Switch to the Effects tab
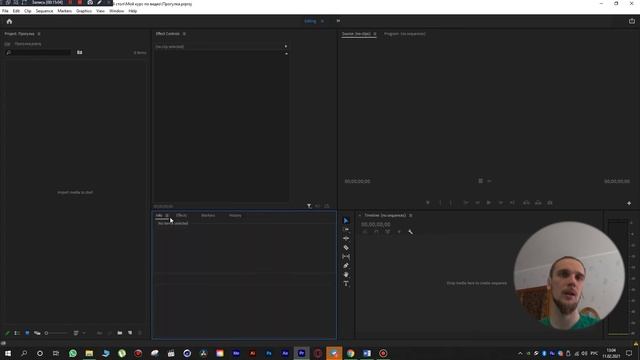Image resolution: width=640 pixels, height=360 pixels. (182, 216)
